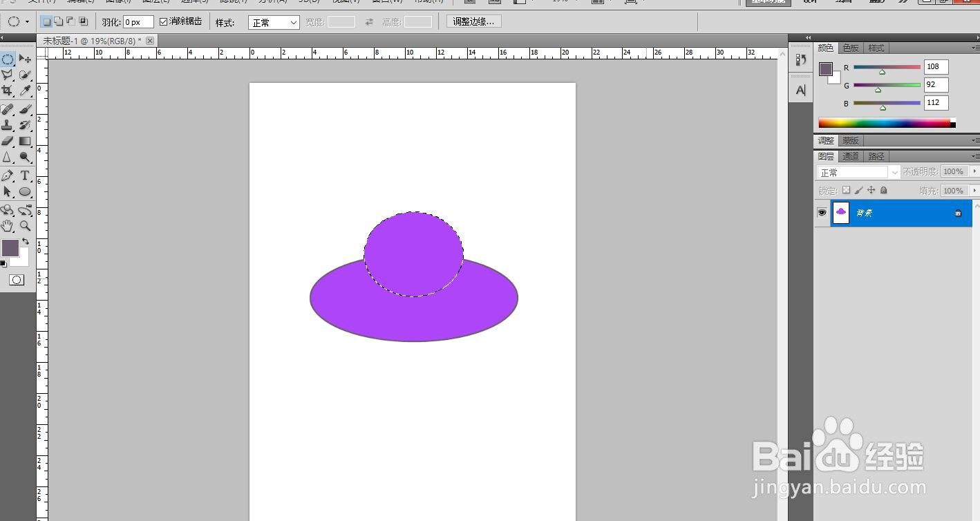Viewport: 980px width, 521px height.
Task: Select the 3D Rotate tool
Action: coord(8,210)
